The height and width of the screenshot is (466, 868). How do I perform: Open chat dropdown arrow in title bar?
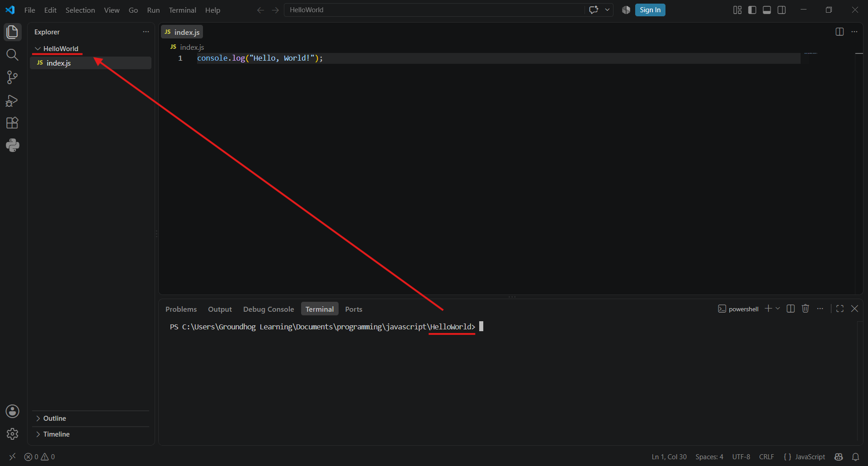(607, 10)
